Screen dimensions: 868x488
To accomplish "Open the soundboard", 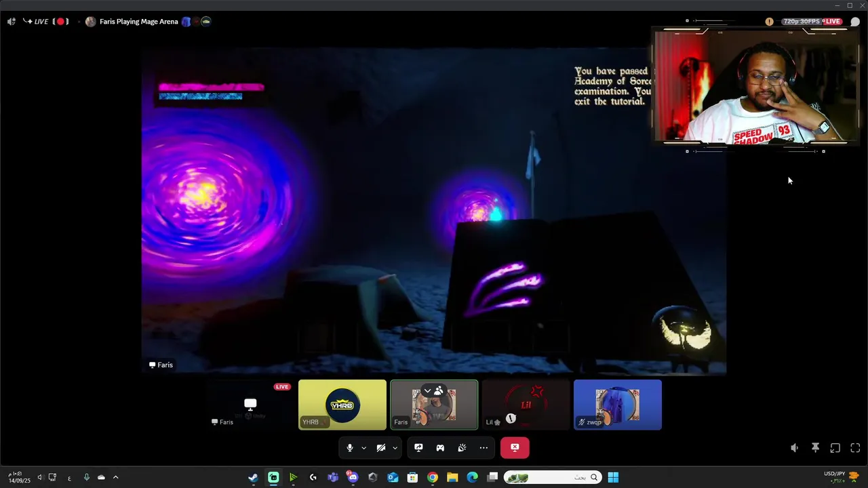I will tap(462, 448).
